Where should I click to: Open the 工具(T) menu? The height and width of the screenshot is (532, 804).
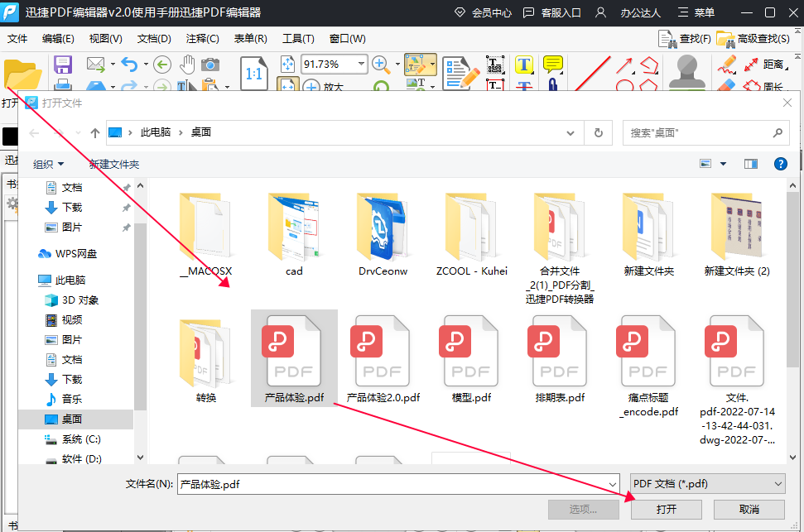pos(298,39)
